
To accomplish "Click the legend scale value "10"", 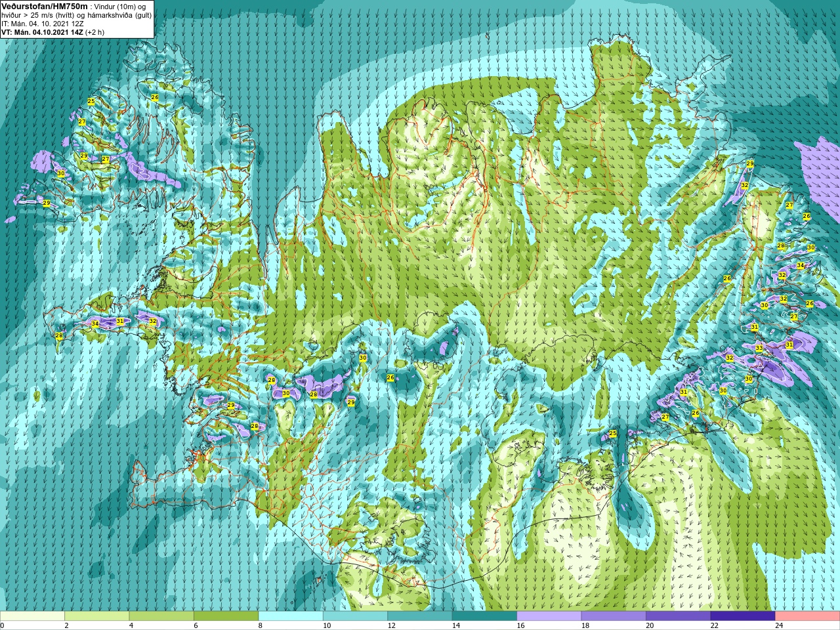I will pos(327,625).
